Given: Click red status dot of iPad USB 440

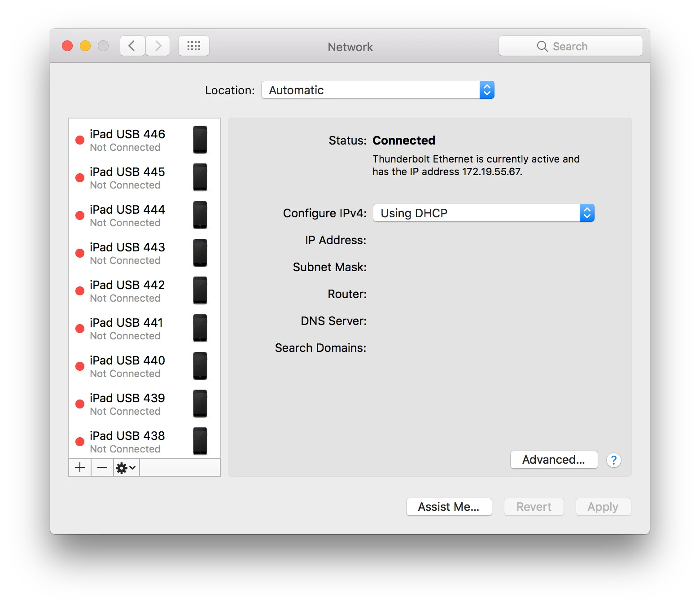Looking at the screenshot, I should pos(80,366).
